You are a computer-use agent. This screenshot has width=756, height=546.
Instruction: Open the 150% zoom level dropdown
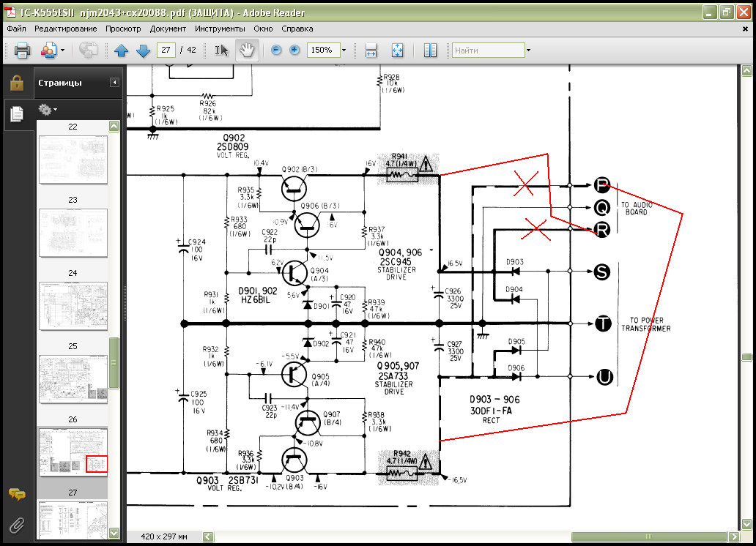[344, 51]
